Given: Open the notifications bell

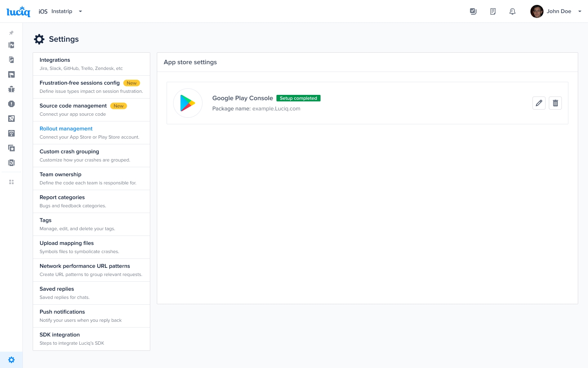Looking at the screenshot, I should click(x=512, y=11).
